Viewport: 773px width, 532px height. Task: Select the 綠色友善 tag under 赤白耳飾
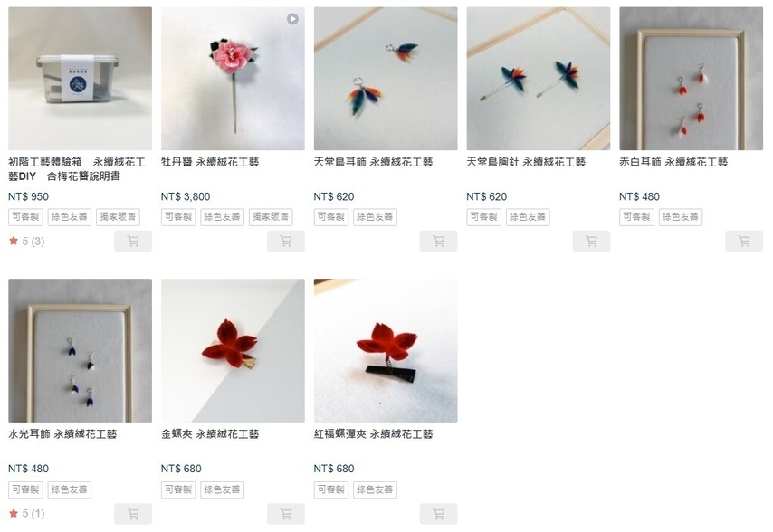pyautogui.click(x=681, y=217)
